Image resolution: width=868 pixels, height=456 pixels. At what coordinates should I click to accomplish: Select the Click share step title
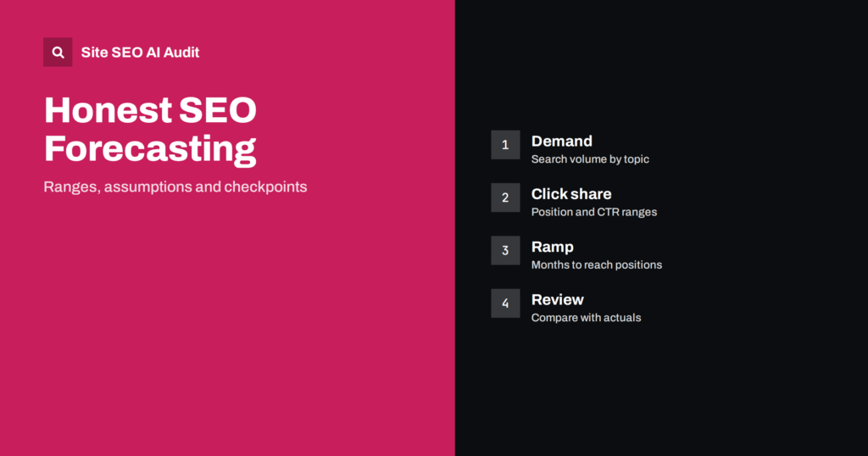tap(571, 194)
